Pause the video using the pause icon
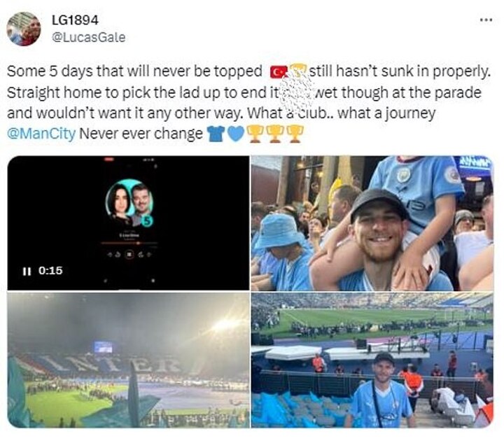 tap(27, 272)
